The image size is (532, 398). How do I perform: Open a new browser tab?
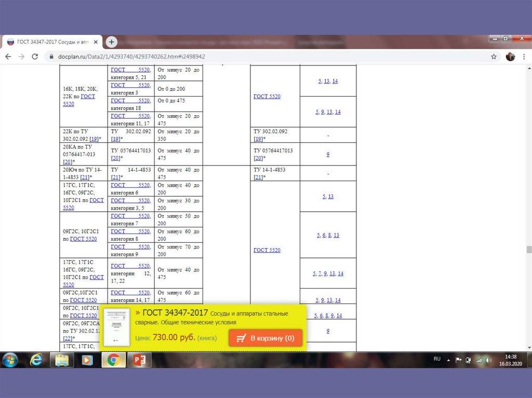(x=111, y=42)
